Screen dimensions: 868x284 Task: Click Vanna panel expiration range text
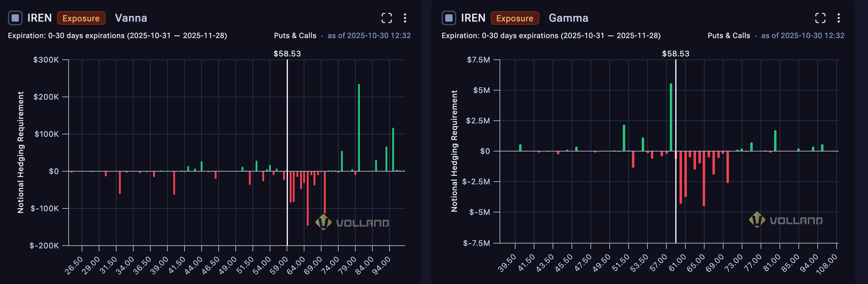[x=117, y=36]
